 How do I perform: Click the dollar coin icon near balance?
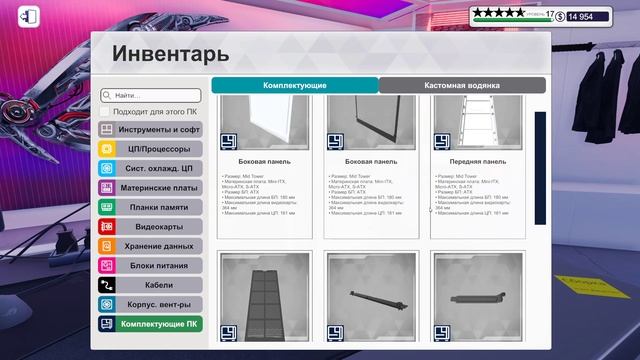tap(560, 17)
